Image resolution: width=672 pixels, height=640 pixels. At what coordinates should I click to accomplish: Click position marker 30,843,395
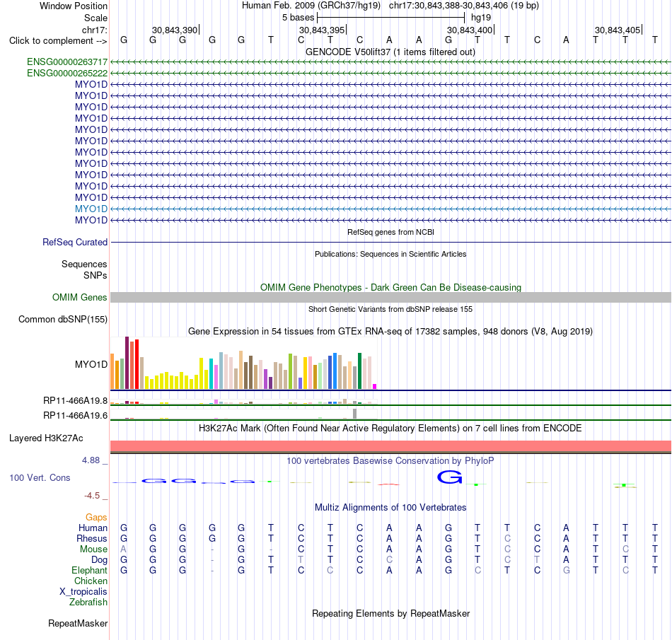(x=323, y=30)
